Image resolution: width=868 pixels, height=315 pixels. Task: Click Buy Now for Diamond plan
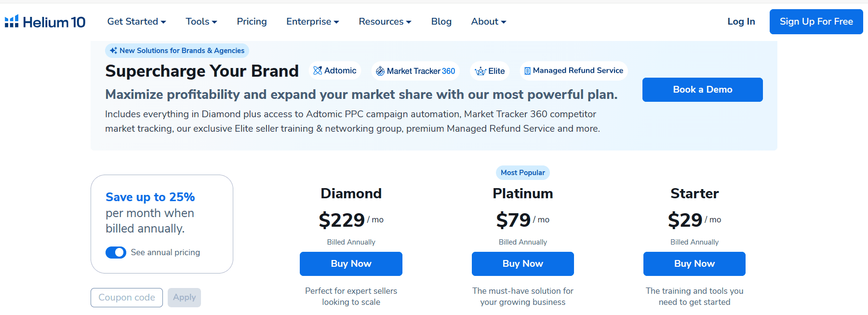(x=351, y=264)
